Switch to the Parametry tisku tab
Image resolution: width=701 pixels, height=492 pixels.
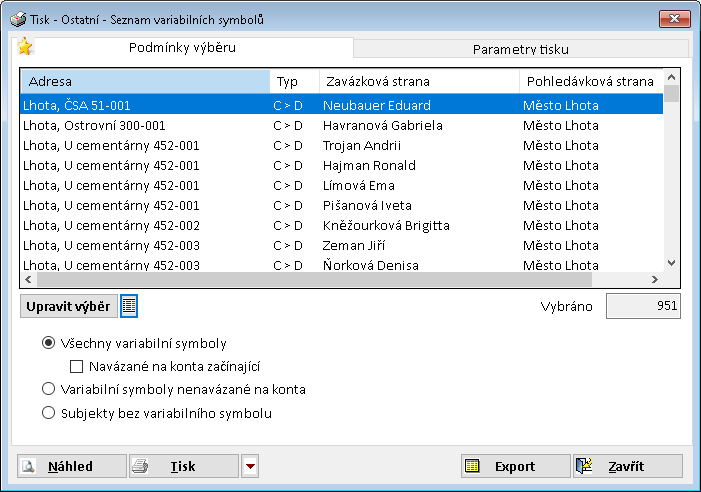click(x=521, y=49)
